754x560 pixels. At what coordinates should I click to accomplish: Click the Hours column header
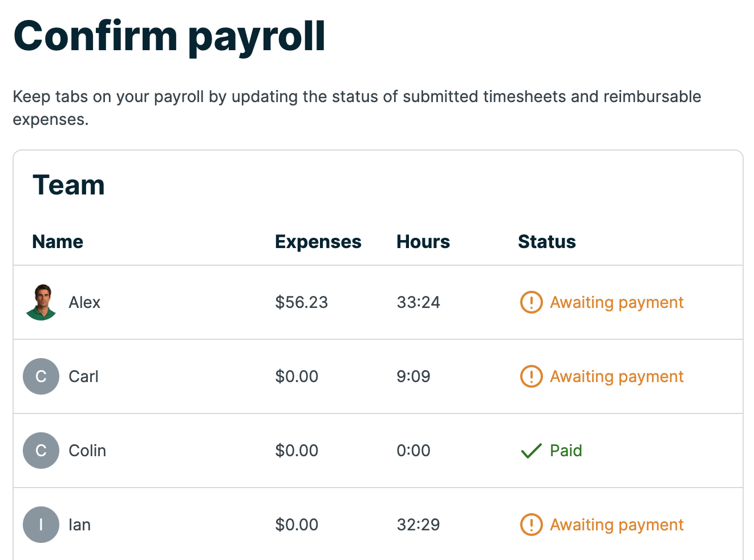[x=423, y=242]
